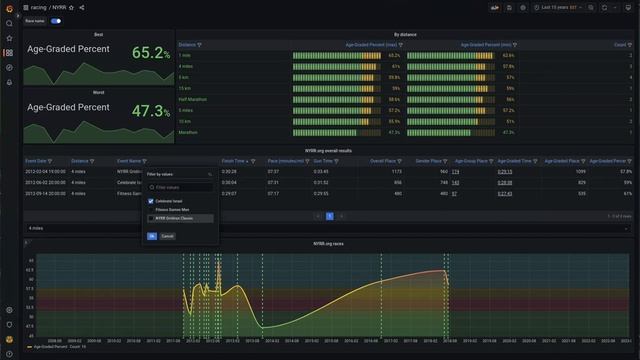Viewport: 640px width, 360px height.
Task: Open Age-Group Place link 142
Action: pyautogui.click(x=456, y=183)
